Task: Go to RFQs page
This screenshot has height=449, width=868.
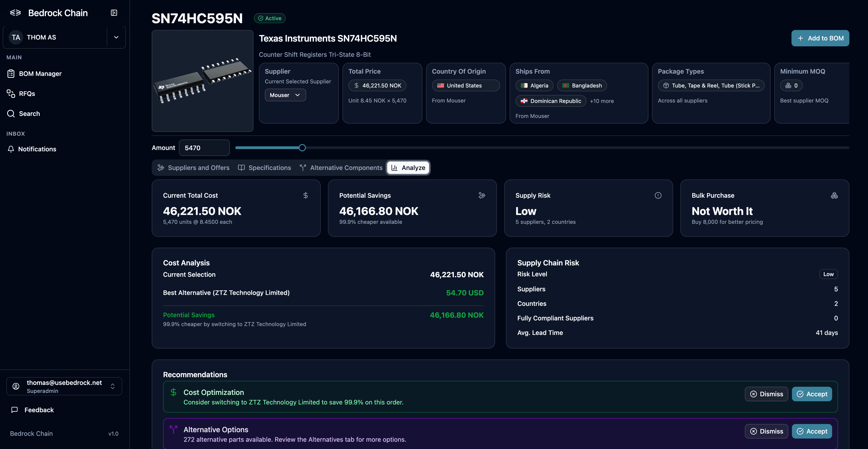Action: (x=27, y=94)
